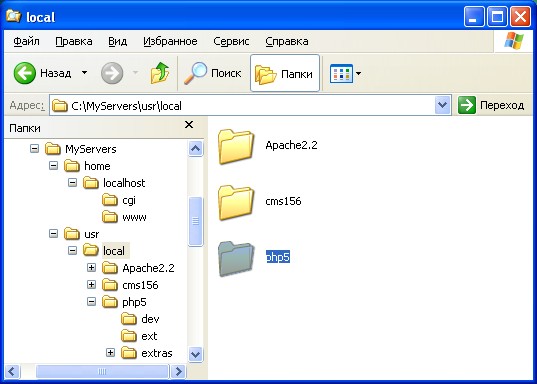Viewport: 537px width, 384px height.
Task: Open the Правка menu
Action: (x=74, y=41)
